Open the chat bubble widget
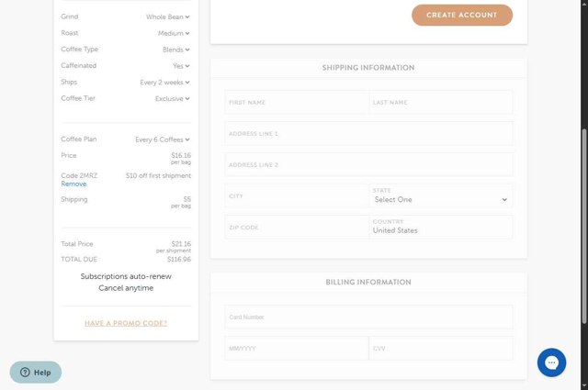The width and height of the screenshot is (588, 390). click(x=551, y=362)
